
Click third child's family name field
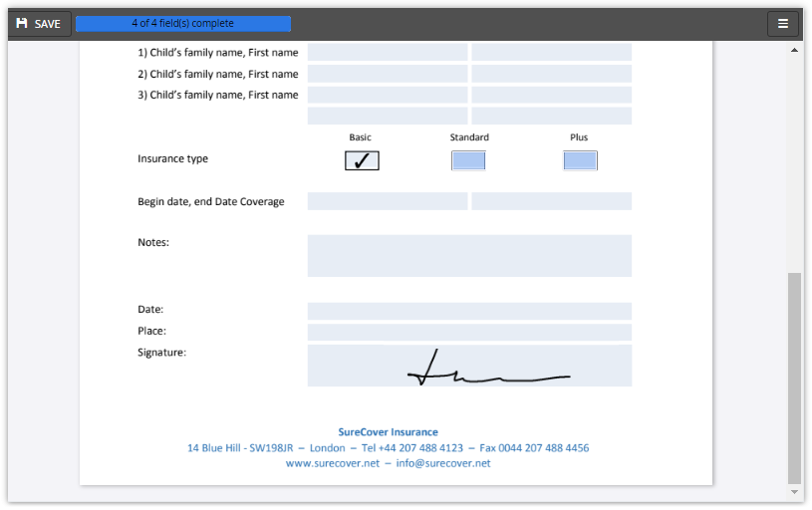tap(387, 95)
